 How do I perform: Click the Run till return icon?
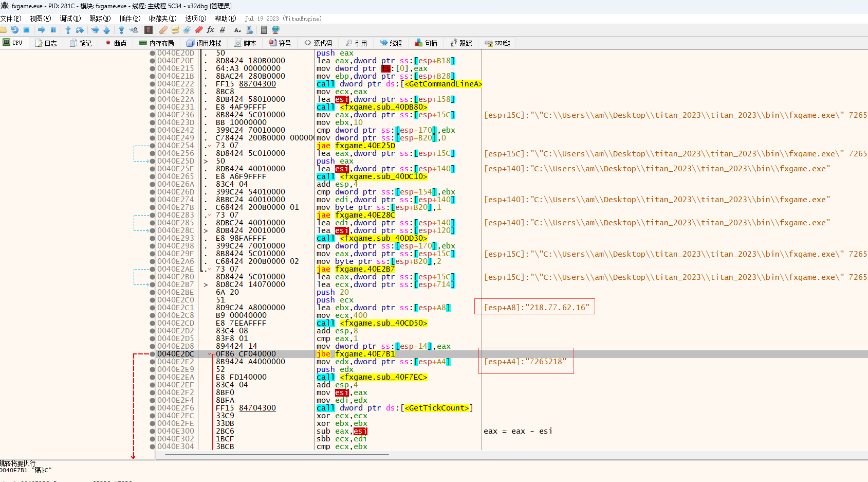tap(121, 30)
